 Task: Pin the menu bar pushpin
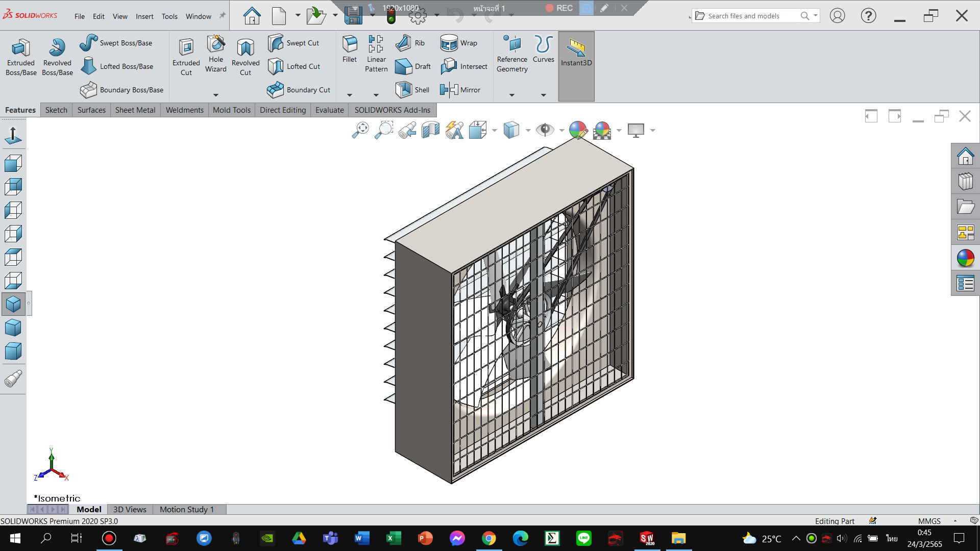click(223, 16)
